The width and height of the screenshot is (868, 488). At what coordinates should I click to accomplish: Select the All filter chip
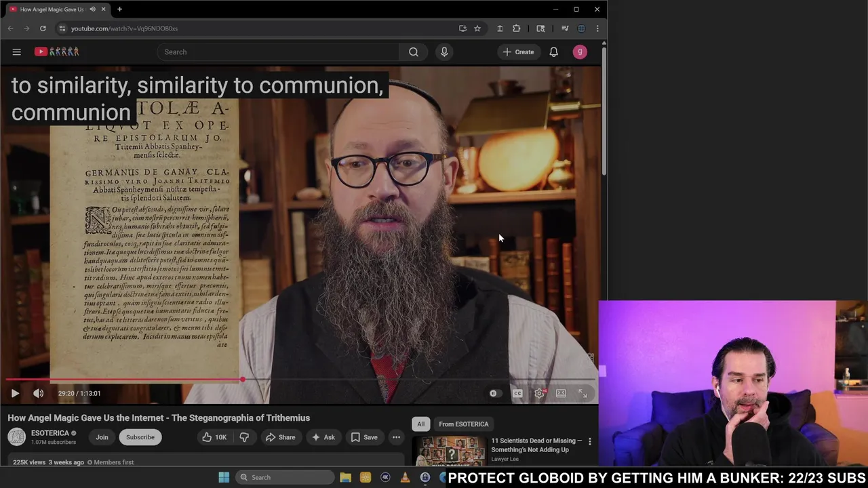pos(420,424)
